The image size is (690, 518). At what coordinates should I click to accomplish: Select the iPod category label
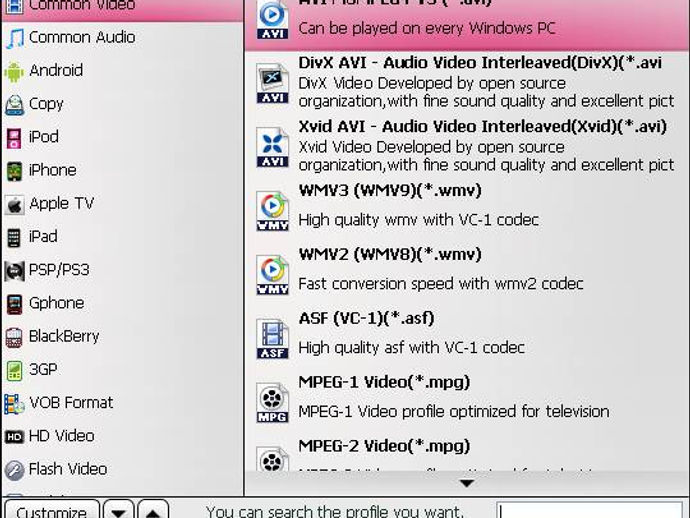[x=43, y=137]
